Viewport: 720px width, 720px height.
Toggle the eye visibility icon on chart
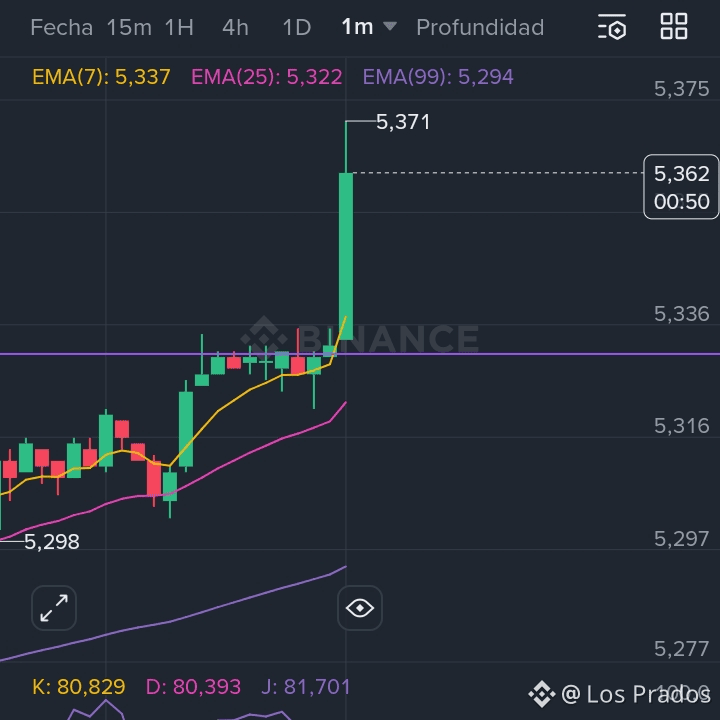(360, 608)
